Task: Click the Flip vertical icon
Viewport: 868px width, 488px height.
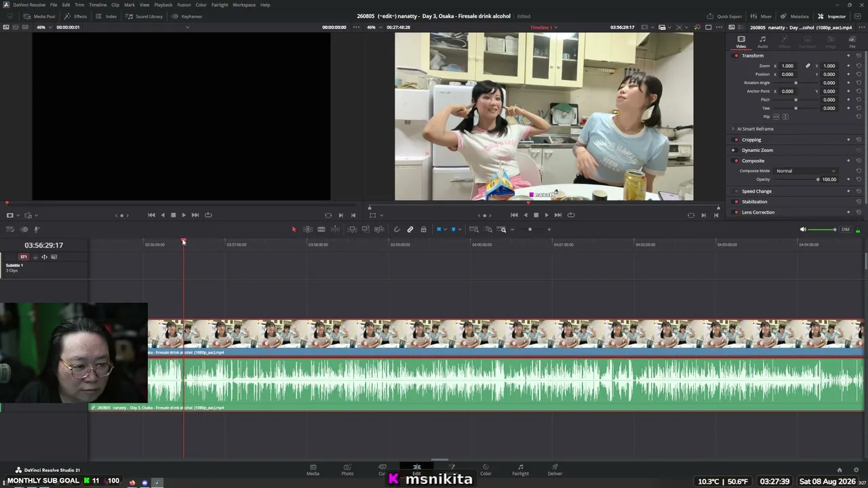Action: point(785,117)
